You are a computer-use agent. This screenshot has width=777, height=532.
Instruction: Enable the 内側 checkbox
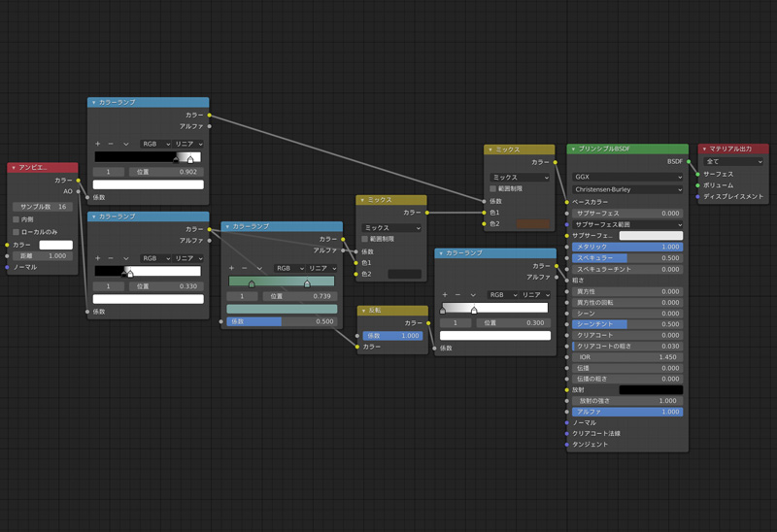coord(17,219)
